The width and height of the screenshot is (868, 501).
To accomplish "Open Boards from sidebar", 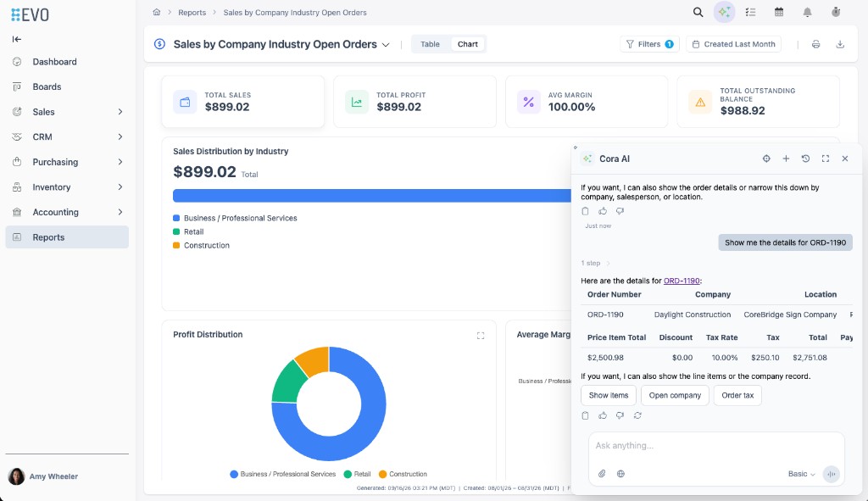I will tap(47, 87).
